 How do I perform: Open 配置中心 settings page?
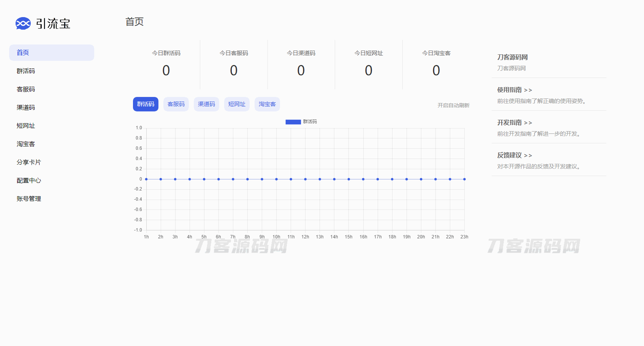point(29,181)
